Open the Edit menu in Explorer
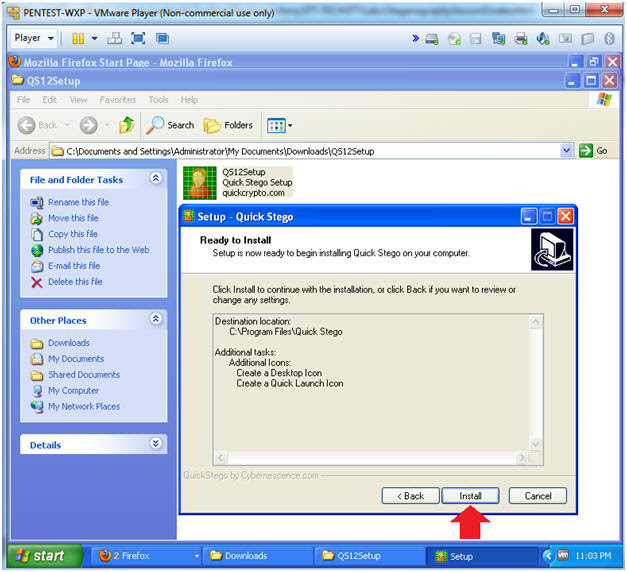The image size is (627, 572). [x=50, y=100]
